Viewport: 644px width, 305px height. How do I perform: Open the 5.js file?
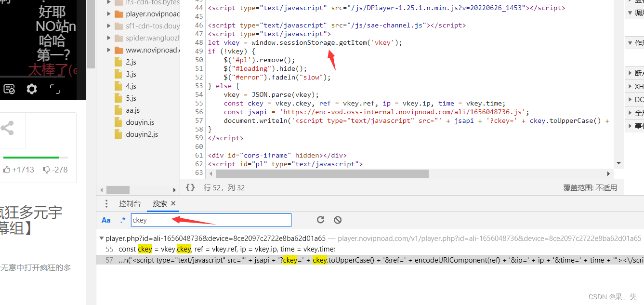pyautogui.click(x=131, y=98)
